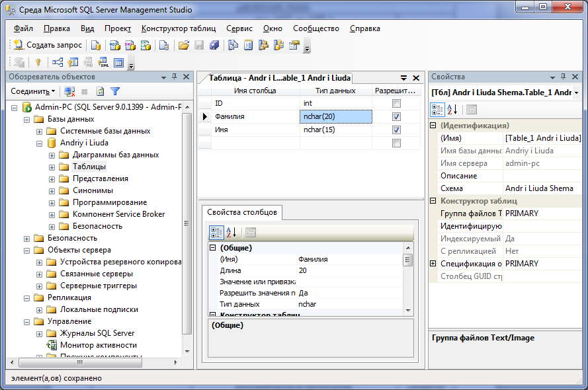588x390 pixels.
Task: Click the Длина property value 20
Action: click(350, 270)
